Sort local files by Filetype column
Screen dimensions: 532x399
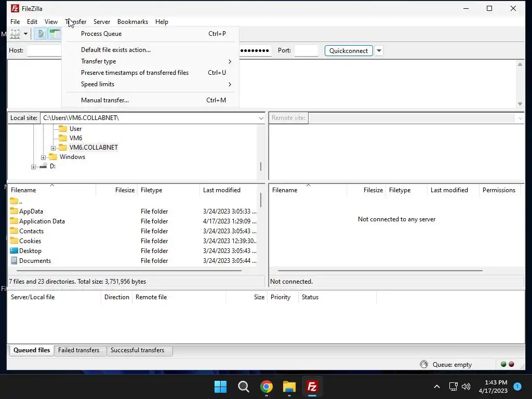169,190
